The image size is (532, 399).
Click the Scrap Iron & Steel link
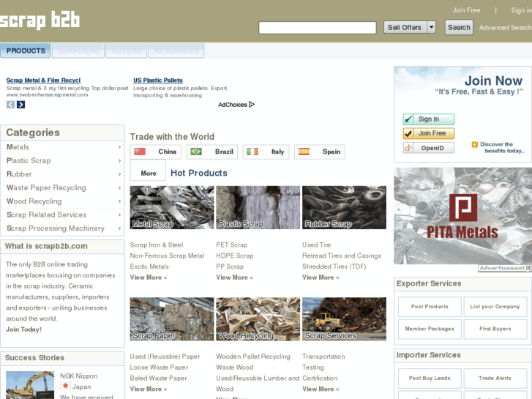pyautogui.click(x=157, y=245)
